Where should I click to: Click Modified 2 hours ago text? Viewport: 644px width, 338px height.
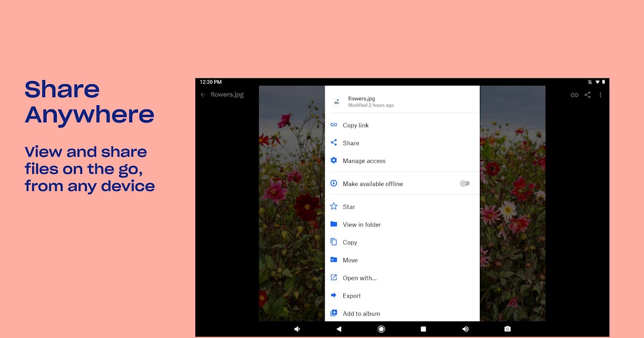371,105
